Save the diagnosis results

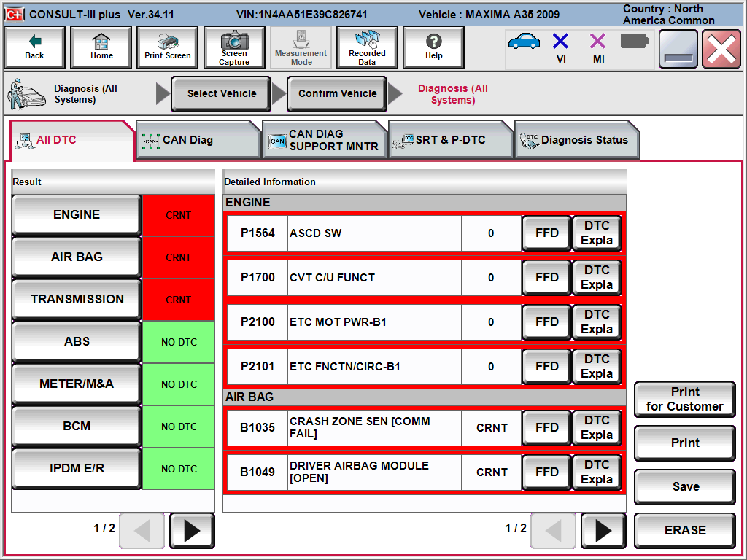point(685,486)
